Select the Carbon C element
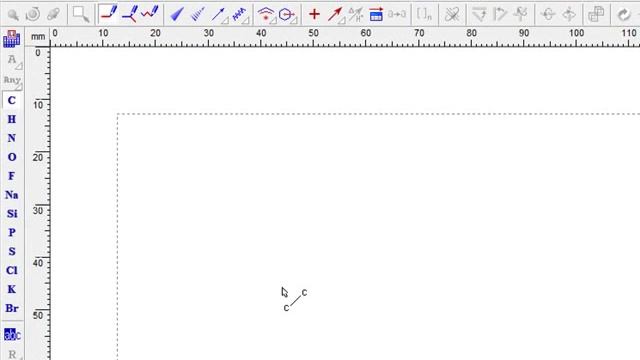The width and height of the screenshot is (640, 360). pyautogui.click(x=12, y=100)
